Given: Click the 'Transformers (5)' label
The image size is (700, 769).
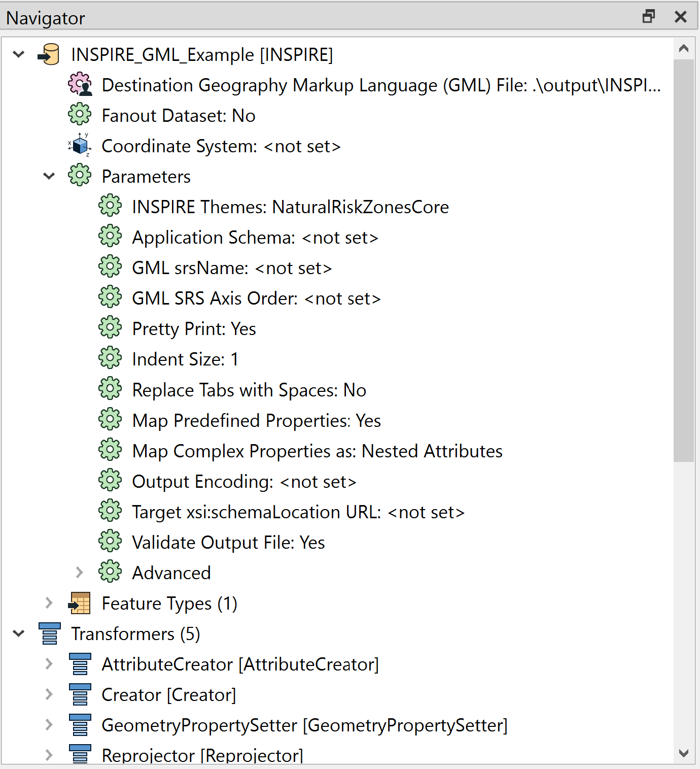Looking at the screenshot, I should click(135, 634).
